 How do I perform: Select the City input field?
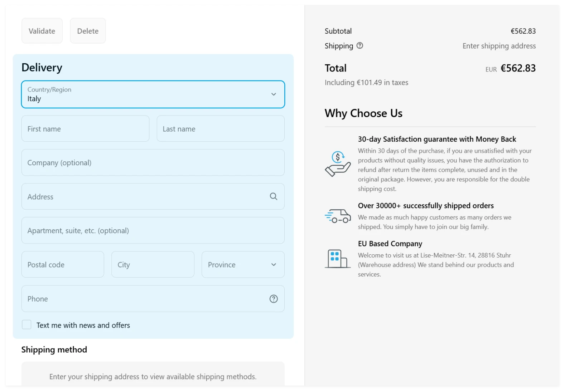(153, 265)
